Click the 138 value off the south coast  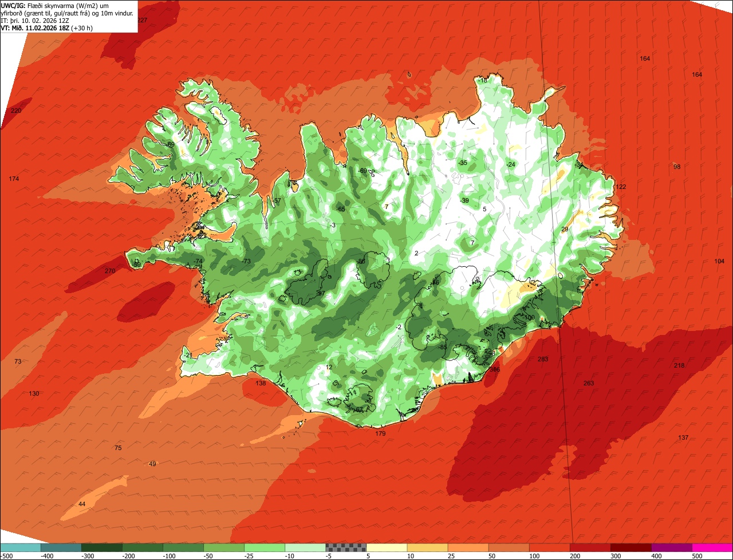[x=261, y=383]
